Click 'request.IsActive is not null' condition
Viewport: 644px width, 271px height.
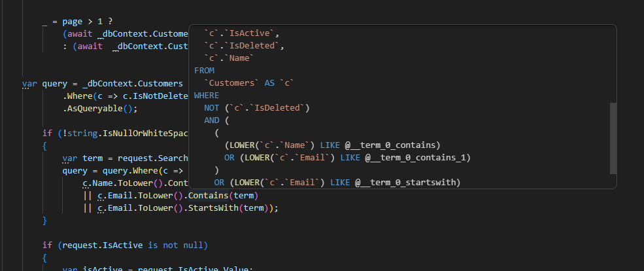tap(133, 245)
